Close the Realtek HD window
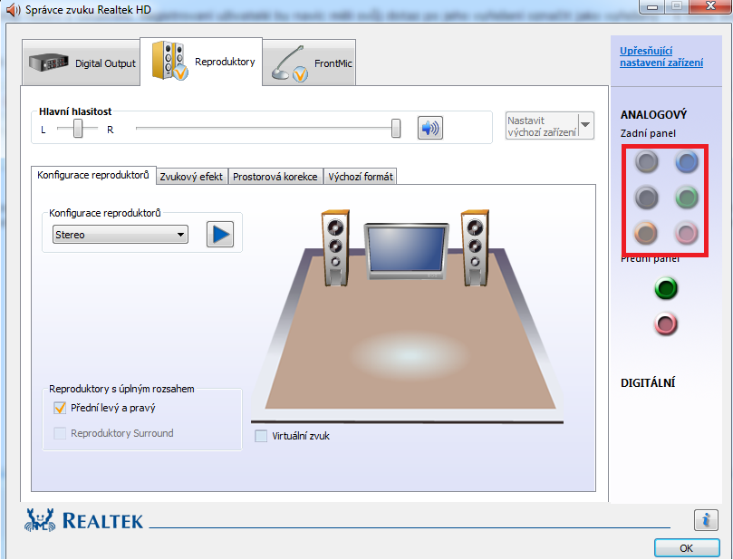Image resolution: width=733 pixels, height=560 pixels. coord(710,6)
